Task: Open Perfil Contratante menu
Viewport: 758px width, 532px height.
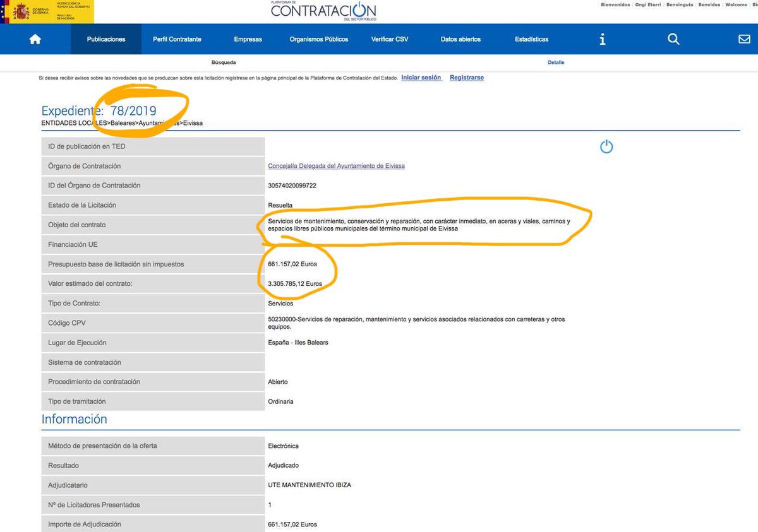Action: pyautogui.click(x=177, y=39)
